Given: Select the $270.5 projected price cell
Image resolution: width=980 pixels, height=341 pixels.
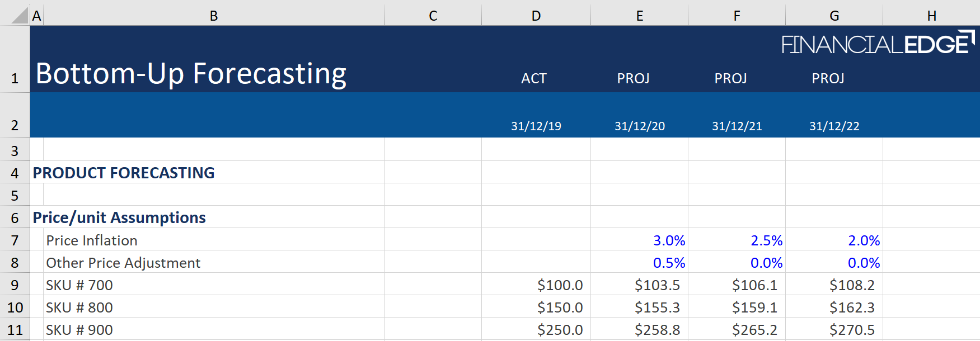Looking at the screenshot, I should point(851,330).
